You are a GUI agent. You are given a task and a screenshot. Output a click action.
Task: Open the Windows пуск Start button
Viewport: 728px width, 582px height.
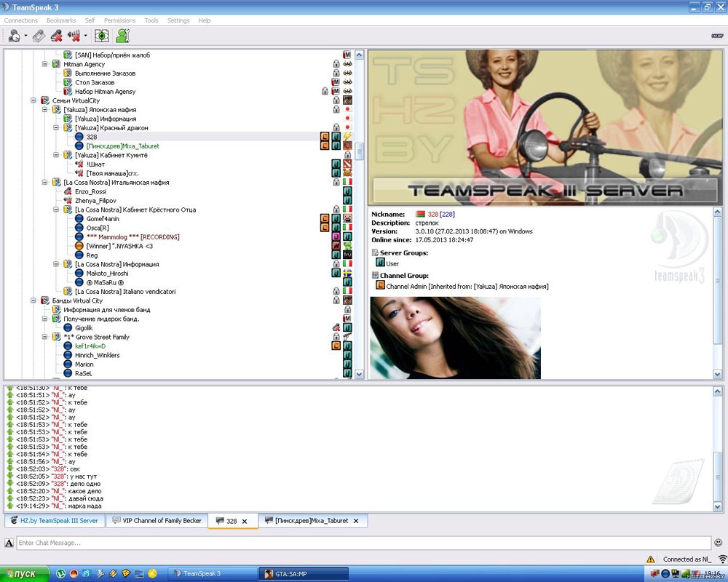pyautogui.click(x=24, y=574)
